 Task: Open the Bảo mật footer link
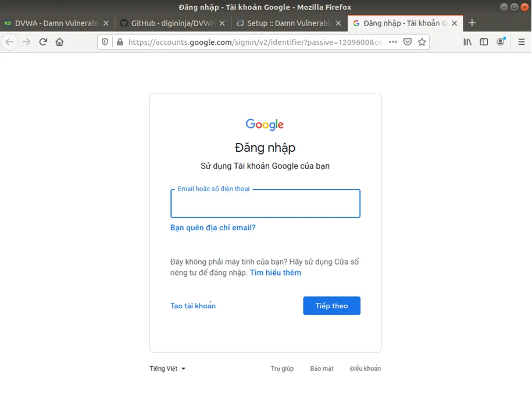322,369
